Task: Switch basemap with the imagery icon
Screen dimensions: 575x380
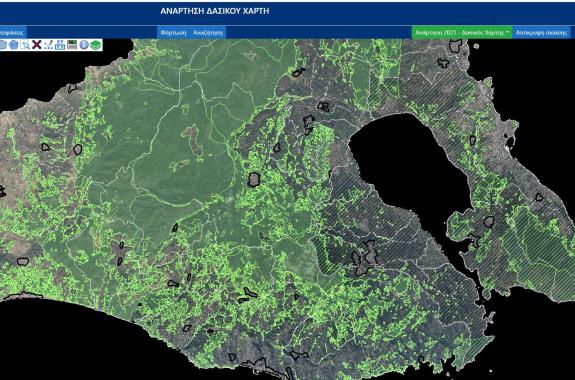Action: click(72, 45)
